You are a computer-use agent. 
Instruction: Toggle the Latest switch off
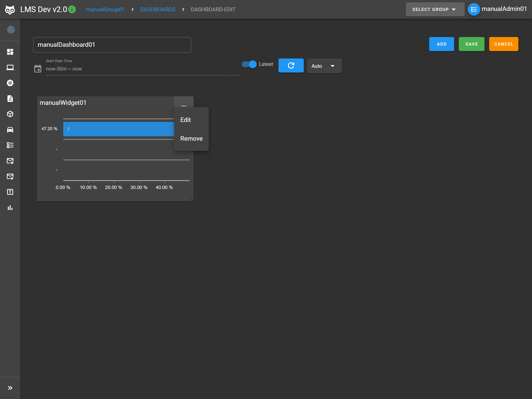point(249,64)
